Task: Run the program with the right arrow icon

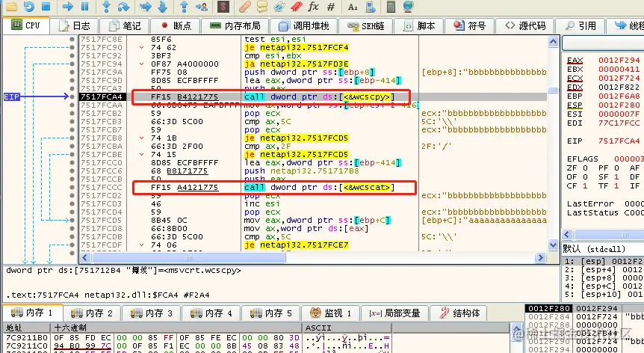Action: point(68,6)
